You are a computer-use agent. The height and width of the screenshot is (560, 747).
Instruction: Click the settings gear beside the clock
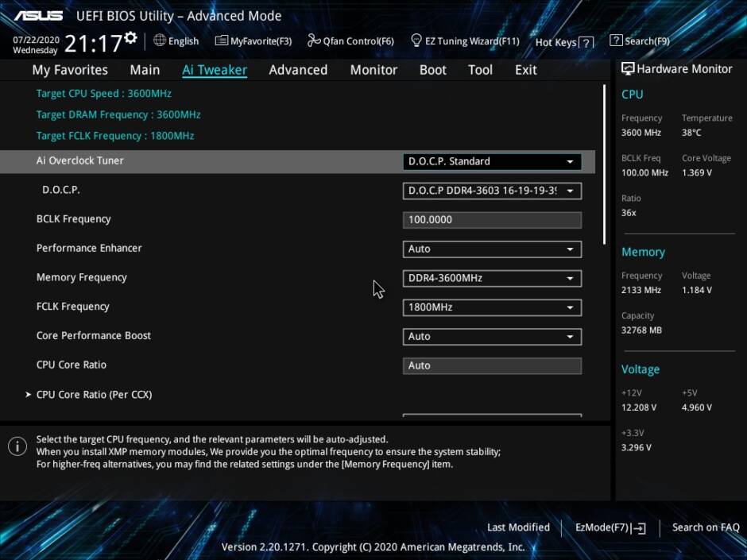(x=130, y=37)
